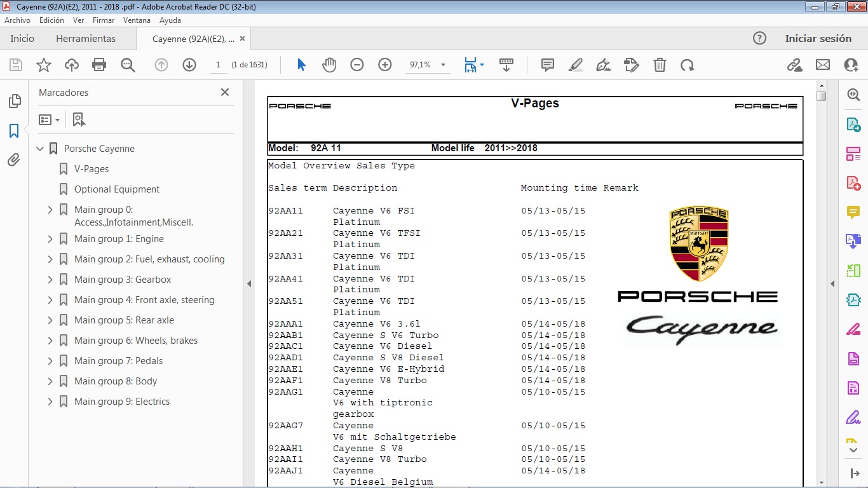Click the Delete trash icon
Image resolution: width=868 pixels, height=488 pixels.
[660, 65]
